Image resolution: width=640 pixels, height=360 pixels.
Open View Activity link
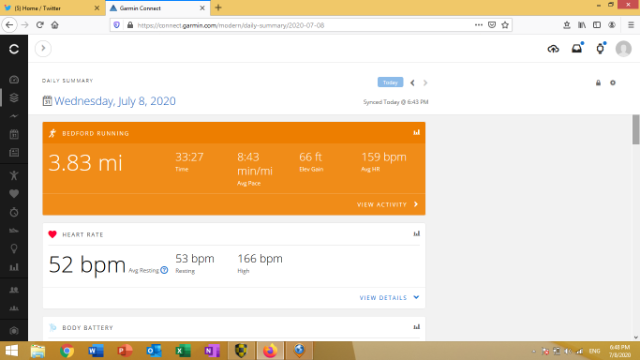[x=388, y=204]
